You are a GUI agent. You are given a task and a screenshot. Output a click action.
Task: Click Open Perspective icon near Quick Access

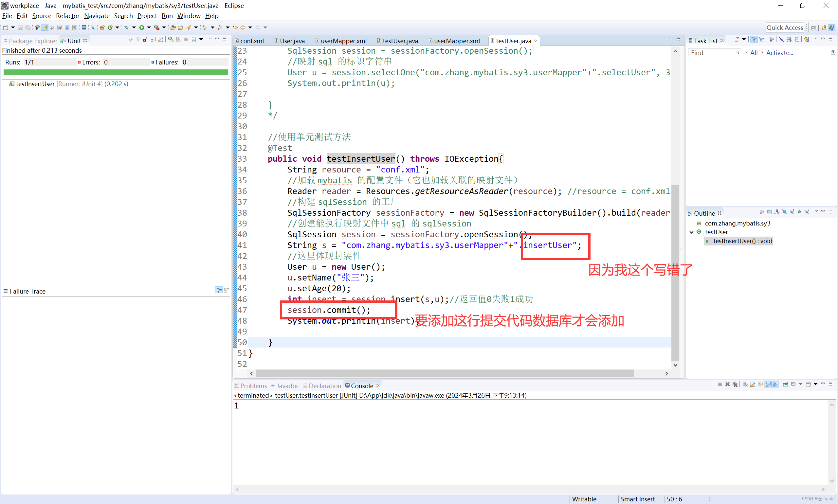pos(813,28)
